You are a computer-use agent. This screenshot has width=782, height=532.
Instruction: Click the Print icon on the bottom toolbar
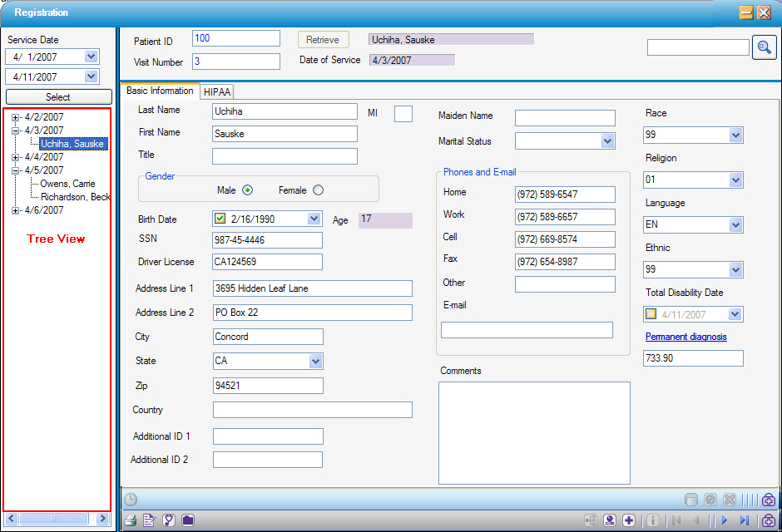coord(130,520)
